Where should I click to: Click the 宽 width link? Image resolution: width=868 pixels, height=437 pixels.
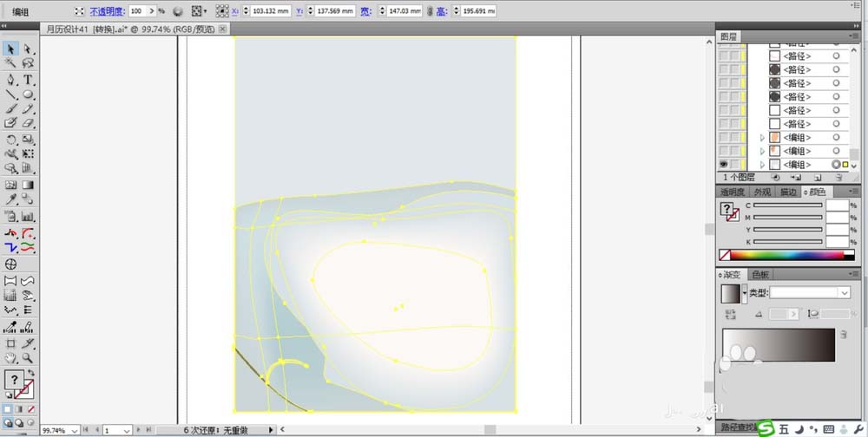pos(365,11)
